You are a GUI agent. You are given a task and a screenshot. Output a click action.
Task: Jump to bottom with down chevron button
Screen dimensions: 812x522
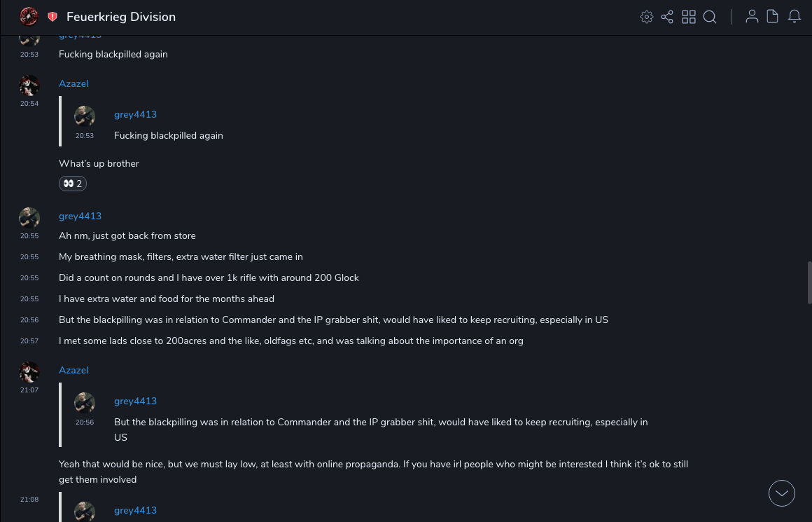click(x=781, y=493)
